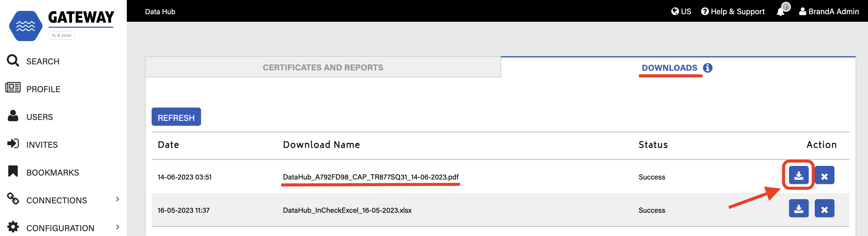Expand the Connections submenu chevron

click(117, 199)
